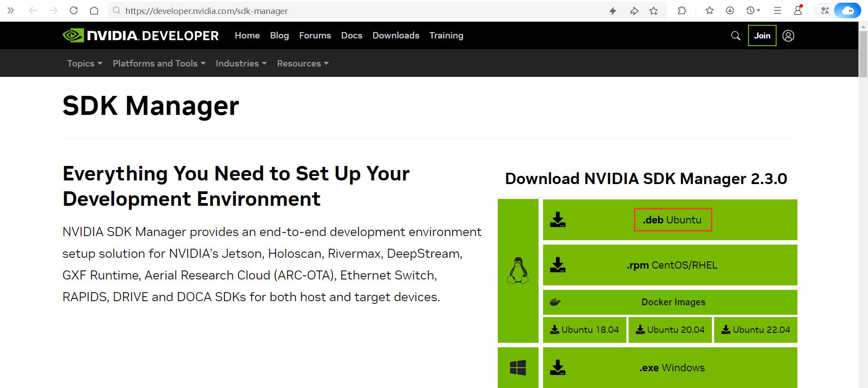This screenshot has height=388, width=868.
Task: Click download icon in .rpm CentOS/RHEL row
Action: pos(558,265)
